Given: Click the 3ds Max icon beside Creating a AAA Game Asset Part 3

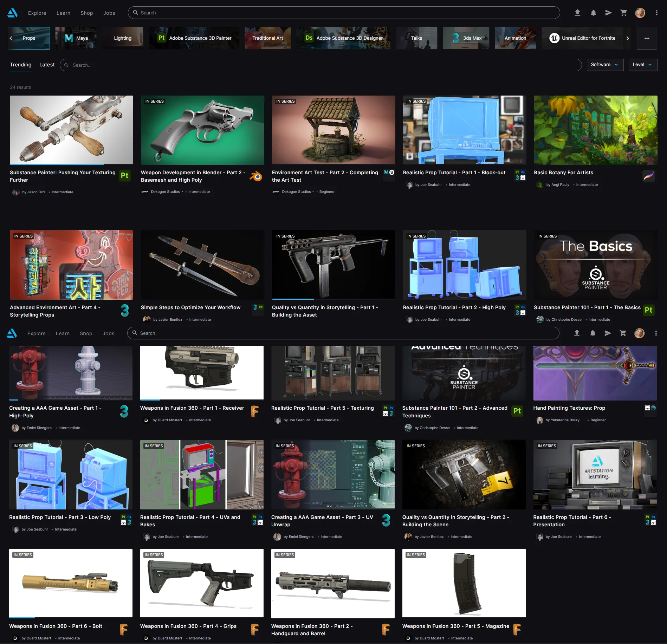Looking at the screenshot, I should point(386,520).
